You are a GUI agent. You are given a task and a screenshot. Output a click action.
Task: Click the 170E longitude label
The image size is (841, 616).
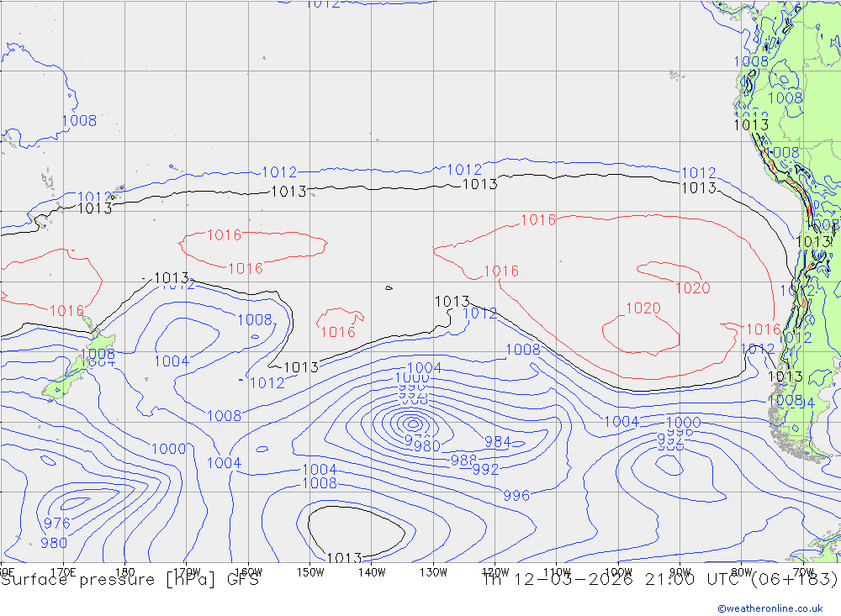pyautogui.click(x=63, y=572)
